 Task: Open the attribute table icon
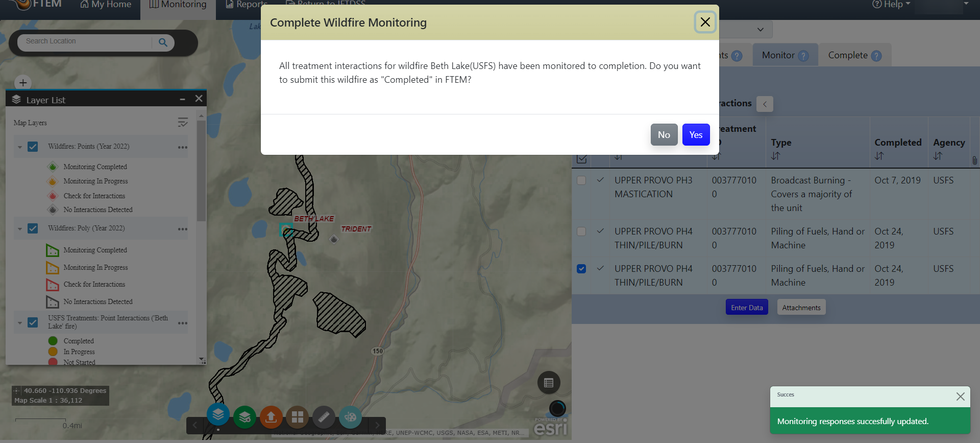point(549,383)
